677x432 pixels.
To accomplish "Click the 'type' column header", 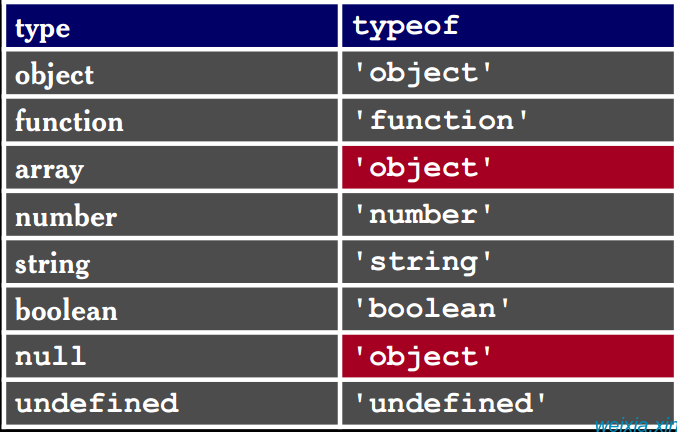I will (172, 26).
